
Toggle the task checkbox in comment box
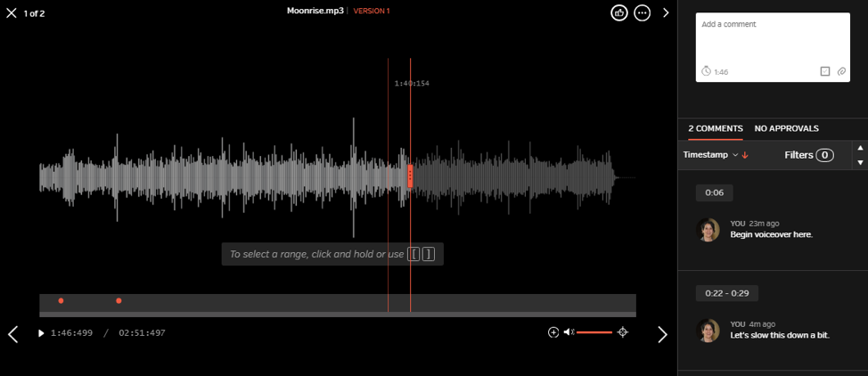825,71
